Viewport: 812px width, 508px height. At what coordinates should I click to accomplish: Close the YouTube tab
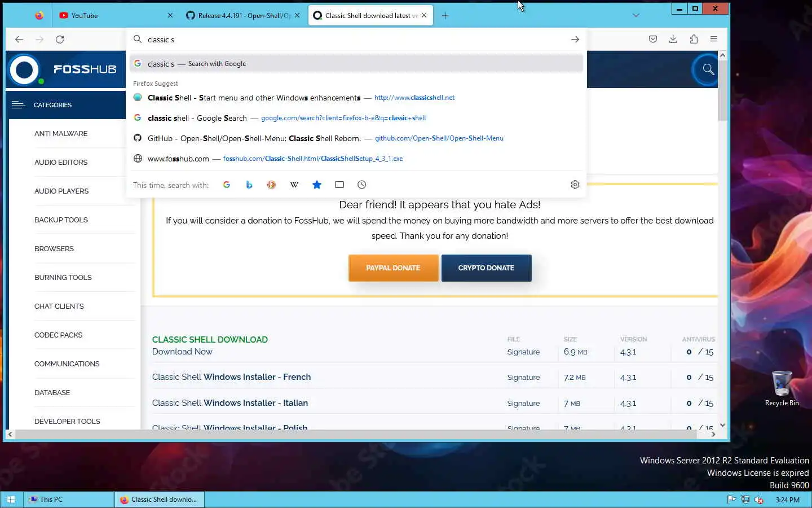click(170, 16)
